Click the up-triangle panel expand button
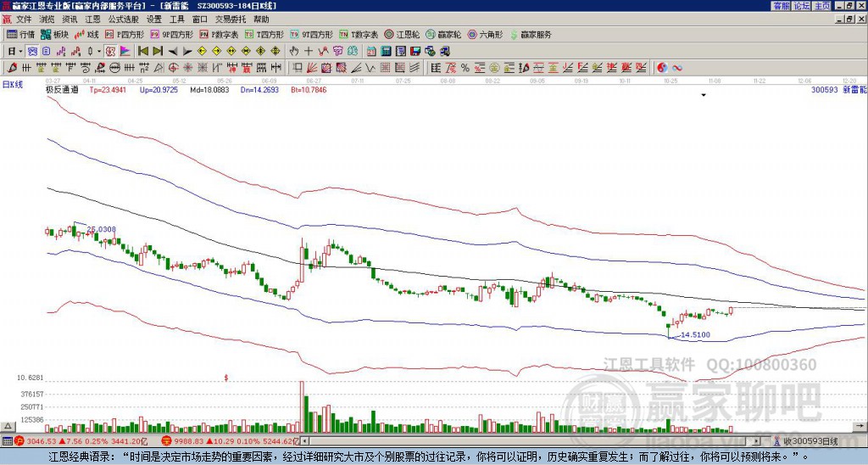 [8, 426]
